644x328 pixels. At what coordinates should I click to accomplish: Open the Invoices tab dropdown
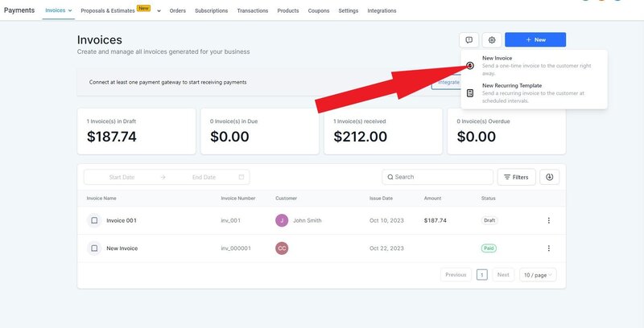click(58, 10)
